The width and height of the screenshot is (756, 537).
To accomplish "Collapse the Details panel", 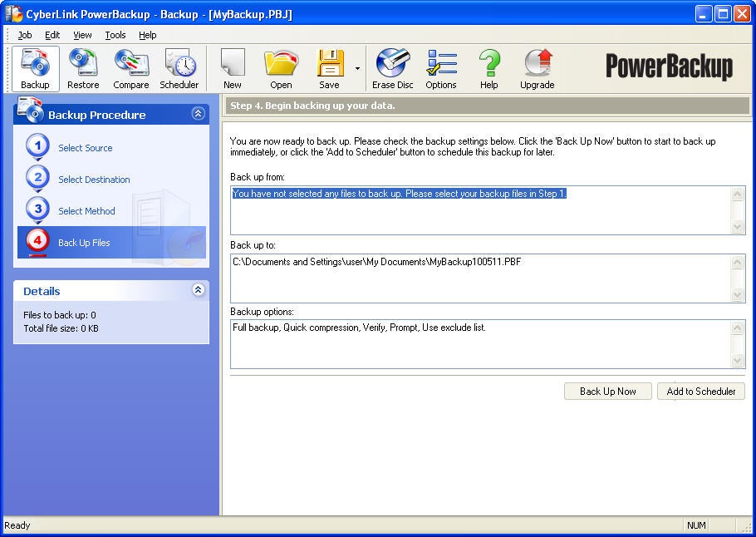I will pos(199,289).
